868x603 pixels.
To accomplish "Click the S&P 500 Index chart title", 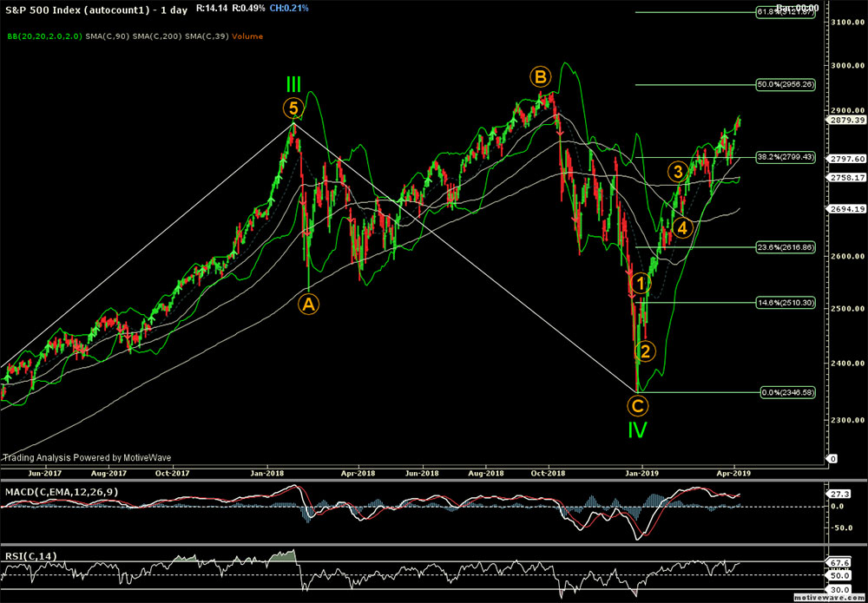I will tap(62, 8).
